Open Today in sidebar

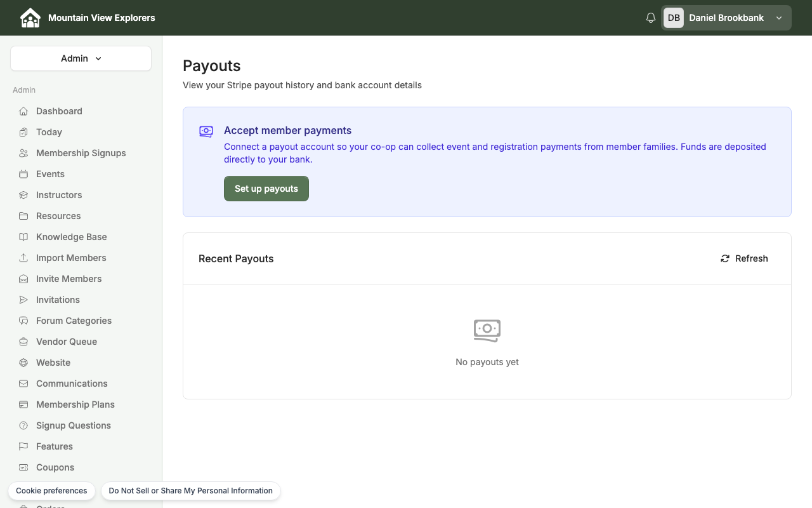[49, 132]
